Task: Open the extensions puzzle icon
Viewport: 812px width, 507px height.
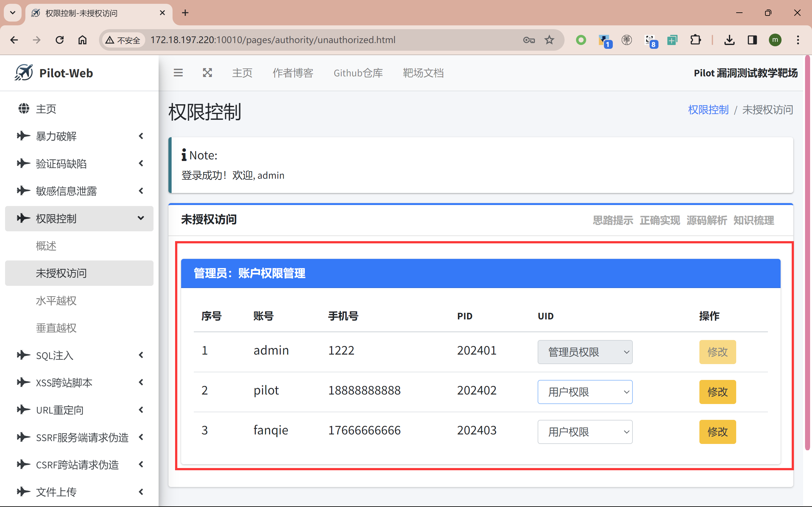Action: pyautogui.click(x=695, y=40)
